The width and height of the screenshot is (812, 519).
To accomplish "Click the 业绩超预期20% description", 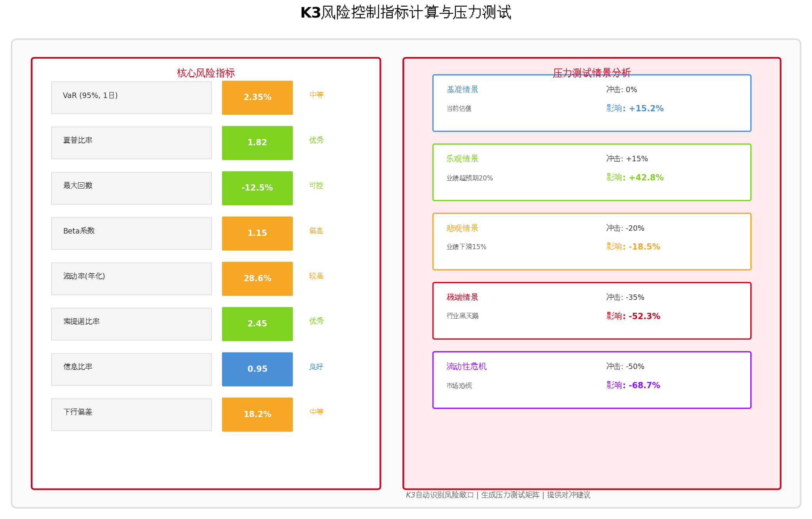I will click(470, 178).
